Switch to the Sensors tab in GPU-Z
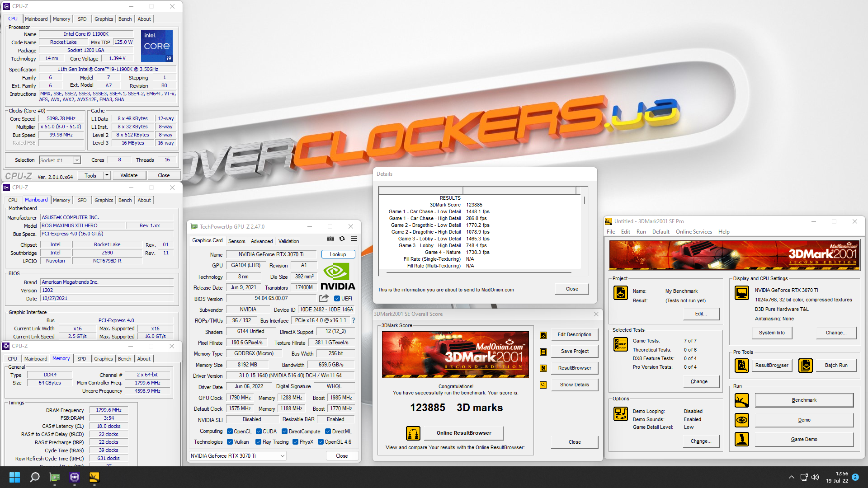Viewport: 868px width, 488px height. pyautogui.click(x=237, y=241)
